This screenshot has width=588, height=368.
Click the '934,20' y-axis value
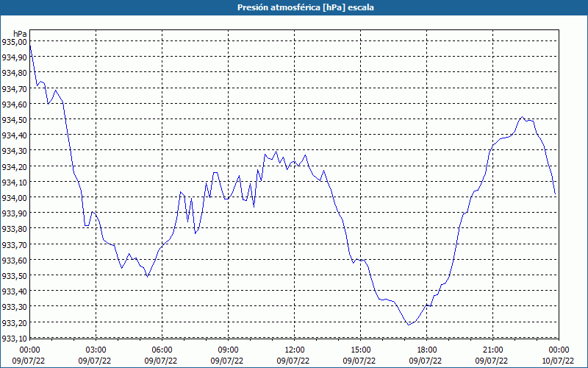tap(14, 167)
